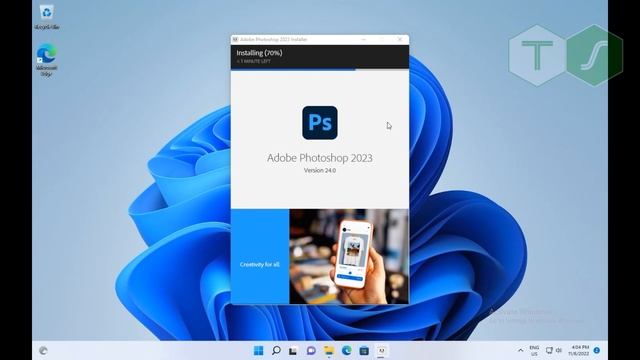Click the phone promo image
The image size is (640, 360).
tap(349, 256)
